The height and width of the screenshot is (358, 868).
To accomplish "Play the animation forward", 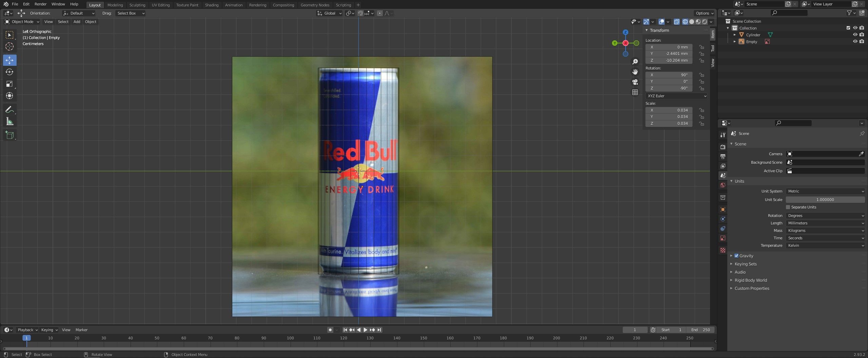I will tap(366, 330).
